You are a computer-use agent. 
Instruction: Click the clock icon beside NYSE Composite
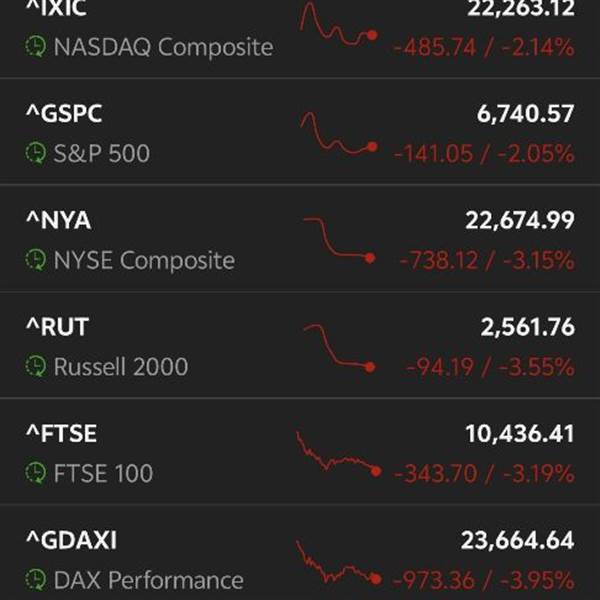tap(36, 260)
